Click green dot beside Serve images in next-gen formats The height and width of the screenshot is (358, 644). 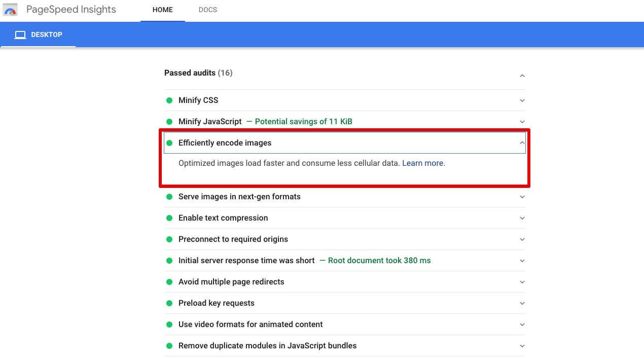pyautogui.click(x=169, y=197)
